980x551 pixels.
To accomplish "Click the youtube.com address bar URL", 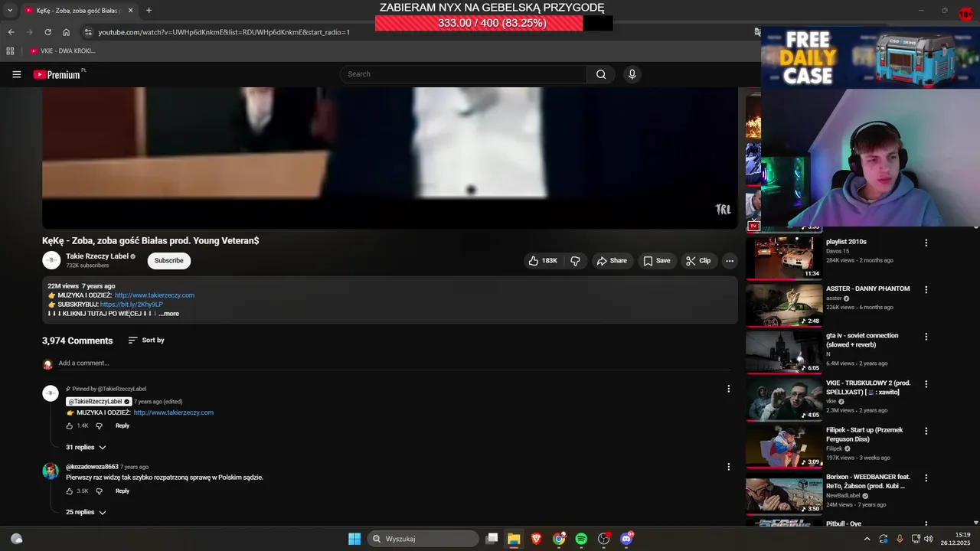I will pyautogui.click(x=224, y=32).
